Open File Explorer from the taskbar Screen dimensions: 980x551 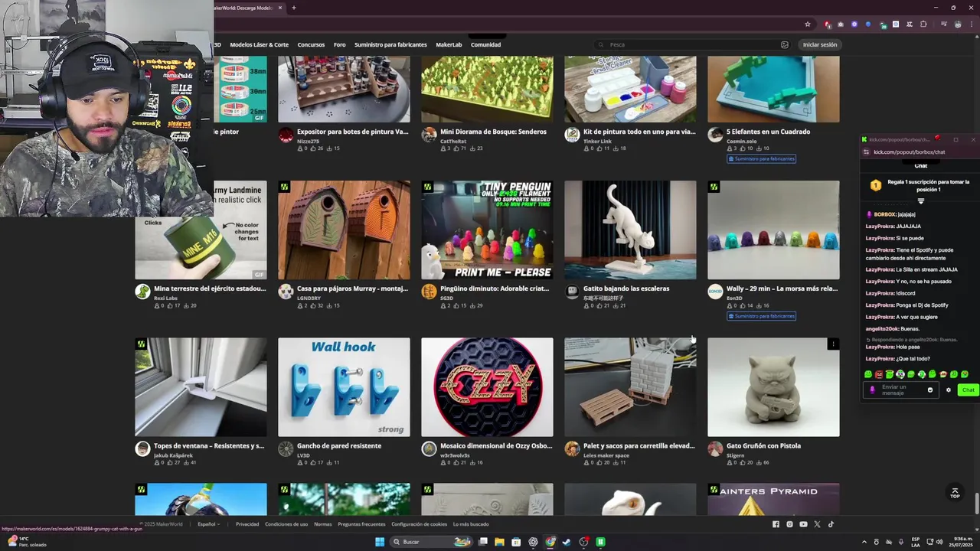pos(499,542)
